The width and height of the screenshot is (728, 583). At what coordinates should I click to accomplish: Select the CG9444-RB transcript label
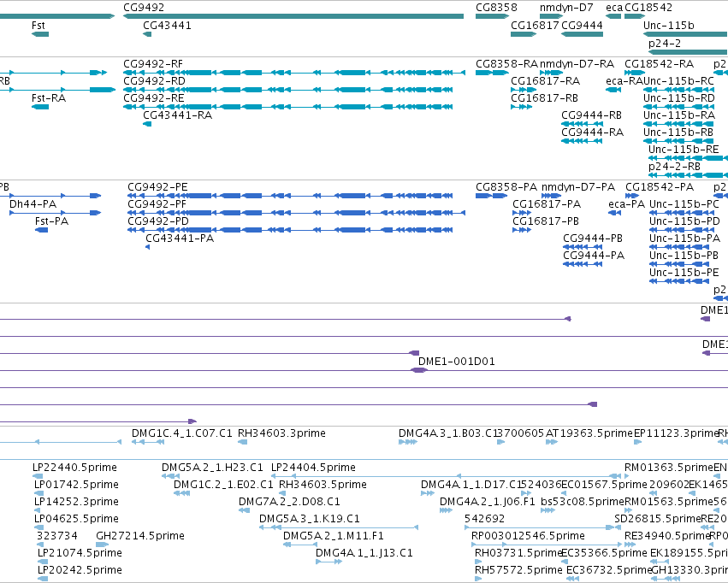tap(591, 115)
